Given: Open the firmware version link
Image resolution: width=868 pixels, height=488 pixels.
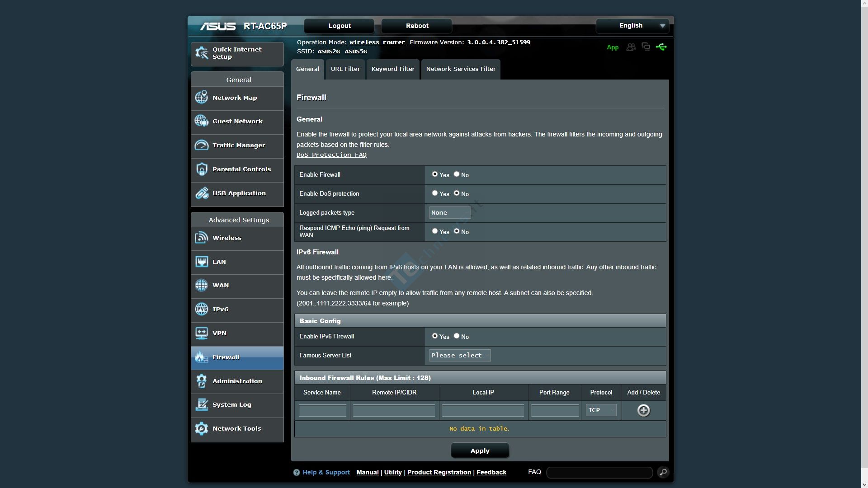Looking at the screenshot, I should 498,42.
